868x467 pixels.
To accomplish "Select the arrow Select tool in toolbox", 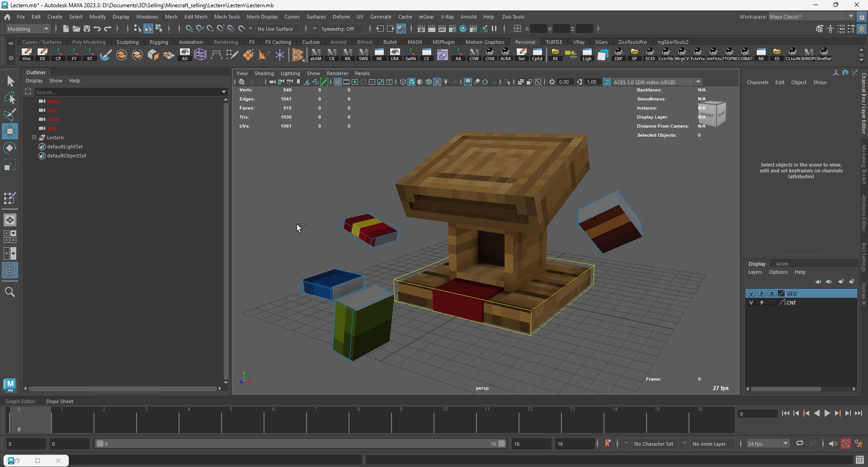I will pyautogui.click(x=10, y=81).
